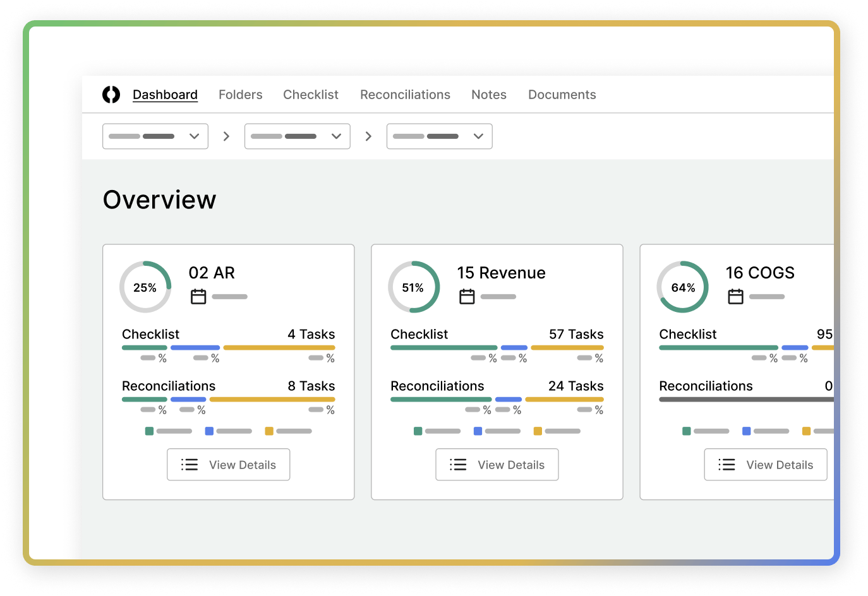Open the first breadcrumb dropdown
The width and height of the screenshot is (868, 596).
(x=155, y=136)
